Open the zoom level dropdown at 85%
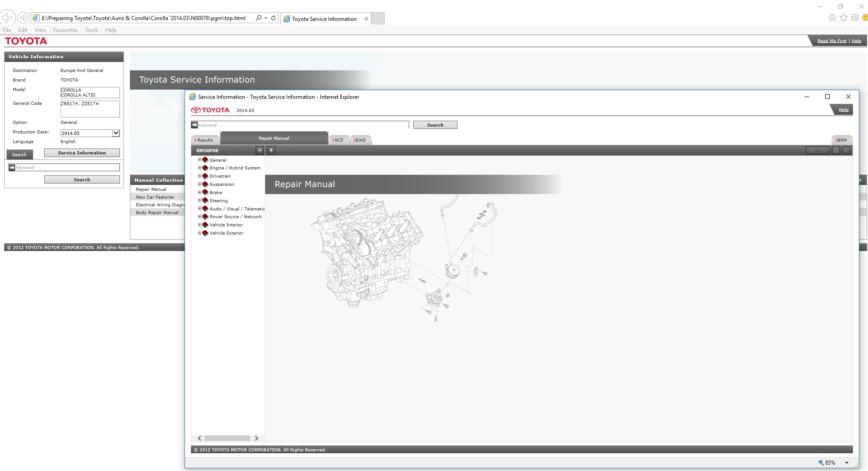 click(847, 463)
